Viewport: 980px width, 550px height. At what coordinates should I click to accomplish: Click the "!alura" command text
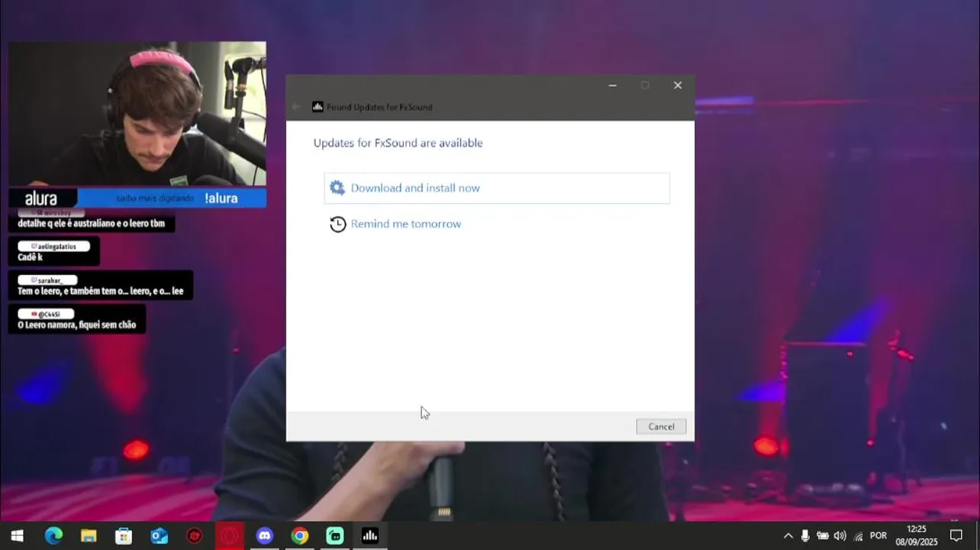point(221,198)
